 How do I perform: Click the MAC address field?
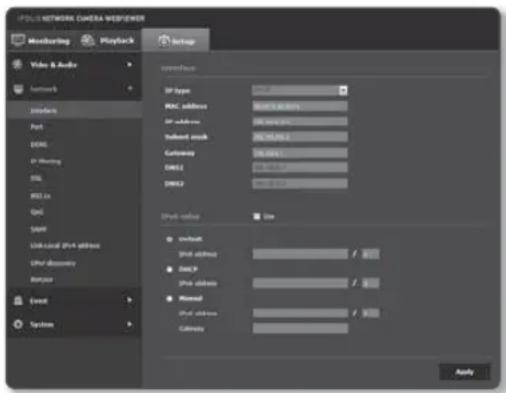click(x=300, y=106)
